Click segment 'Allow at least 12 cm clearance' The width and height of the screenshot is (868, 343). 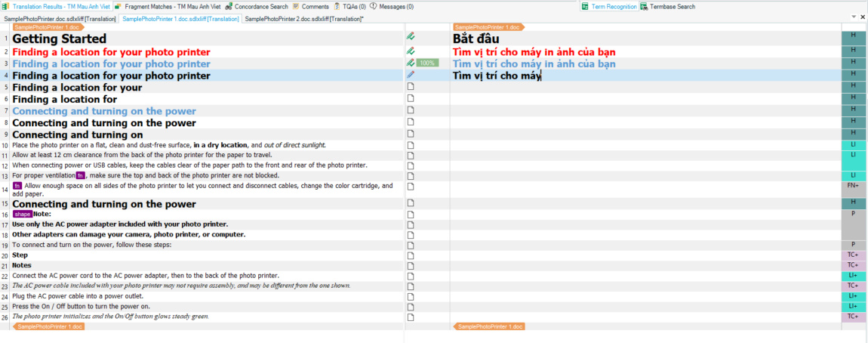[x=143, y=155]
